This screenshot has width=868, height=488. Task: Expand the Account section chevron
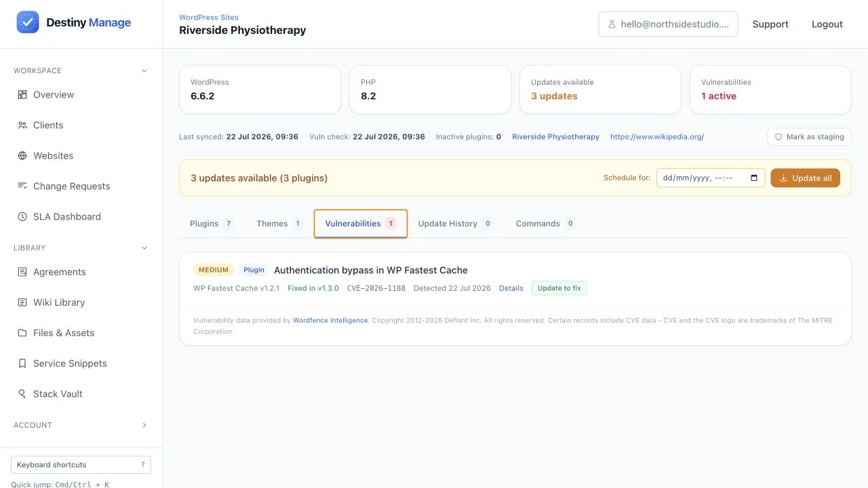click(x=144, y=426)
